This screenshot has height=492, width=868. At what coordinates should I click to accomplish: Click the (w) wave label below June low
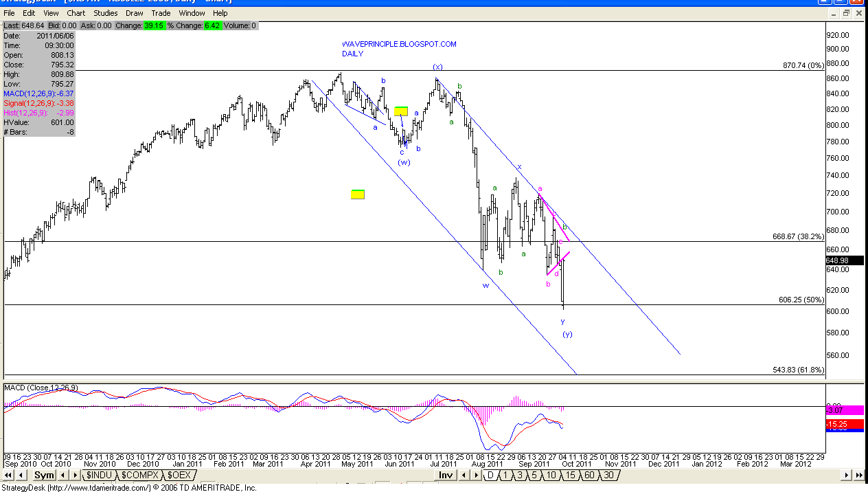click(x=404, y=162)
